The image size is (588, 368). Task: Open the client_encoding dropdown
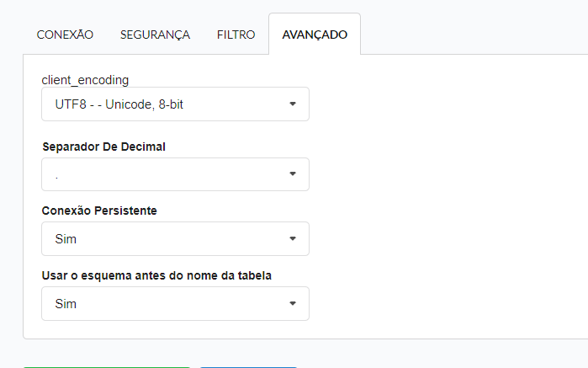point(175,104)
